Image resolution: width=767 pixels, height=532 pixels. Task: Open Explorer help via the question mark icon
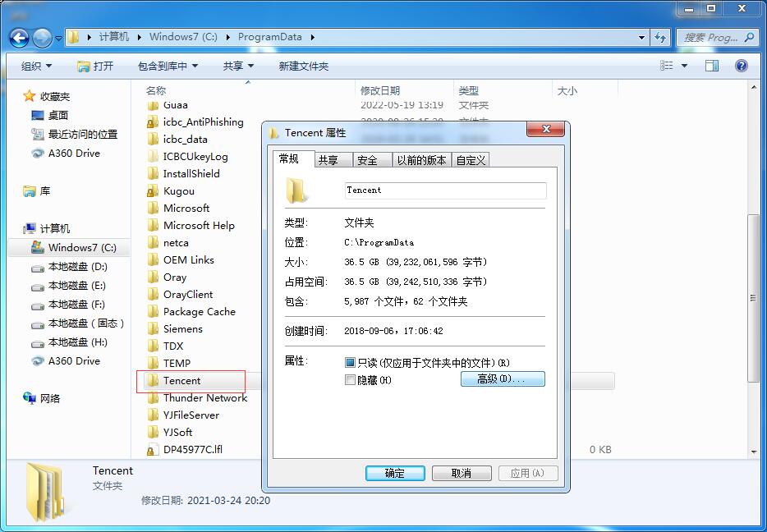(742, 65)
